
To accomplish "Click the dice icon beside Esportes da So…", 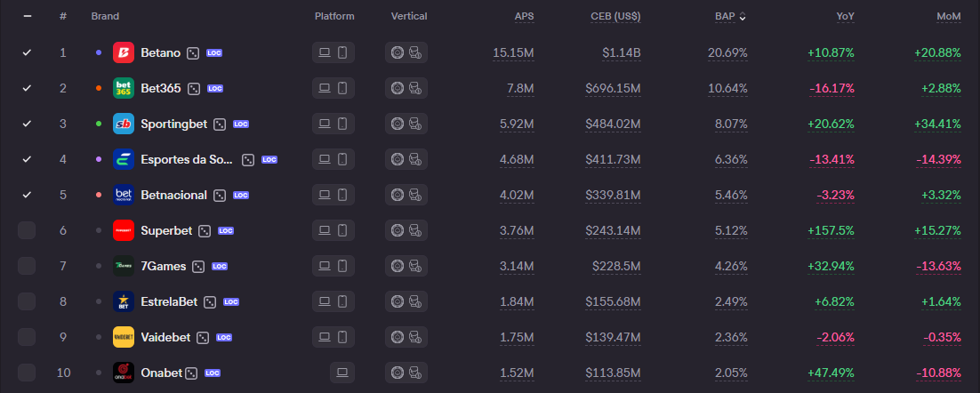I will (x=249, y=159).
